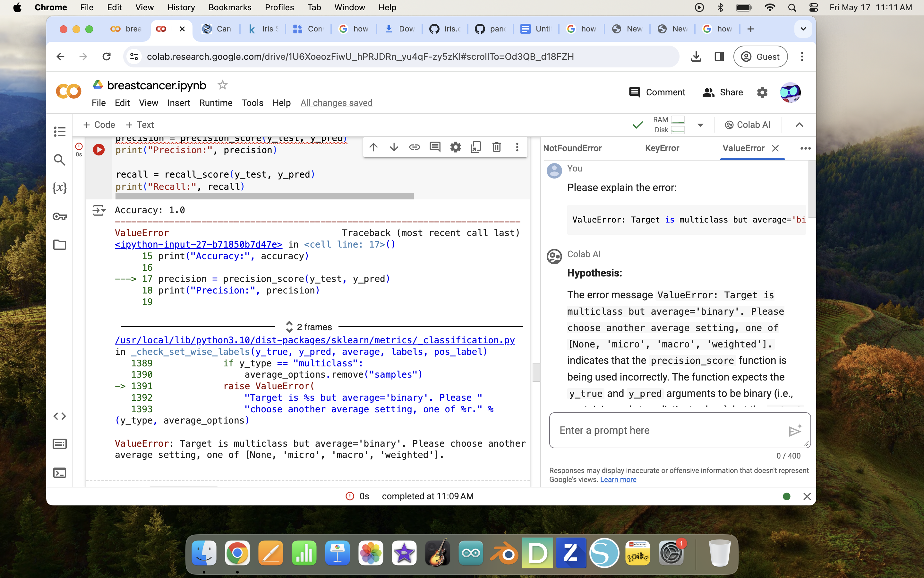The height and width of the screenshot is (578, 924).
Task: Open the code snippets panel
Action: coord(60,416)
